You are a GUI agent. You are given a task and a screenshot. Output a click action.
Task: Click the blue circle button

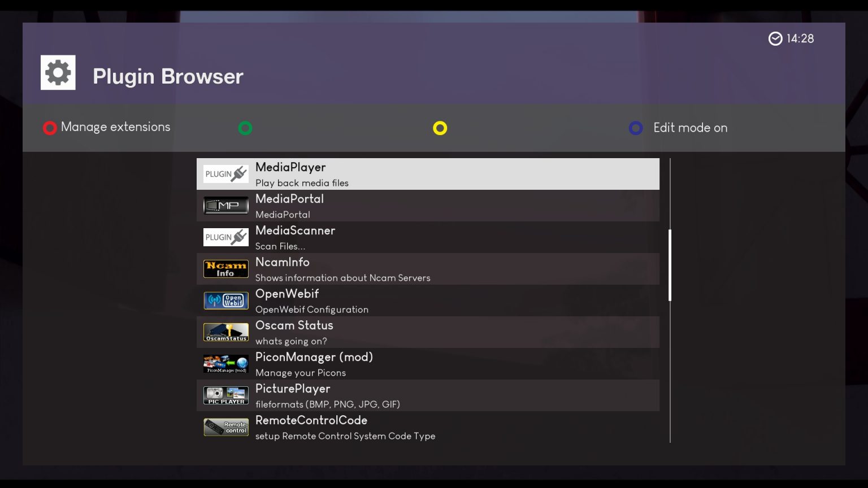pos(636,128)
